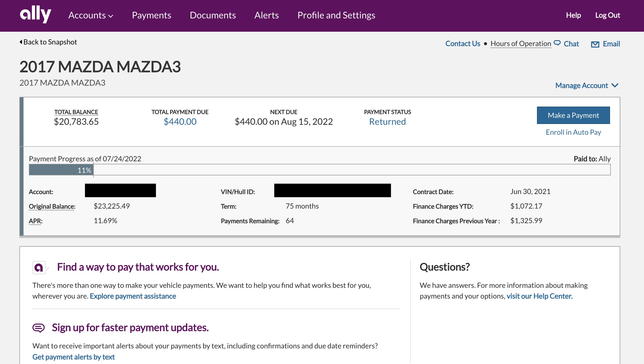Click the Make a Payment button
This screenshot has width=644, height=364.
pyautogui.click(x=573, y=115)
